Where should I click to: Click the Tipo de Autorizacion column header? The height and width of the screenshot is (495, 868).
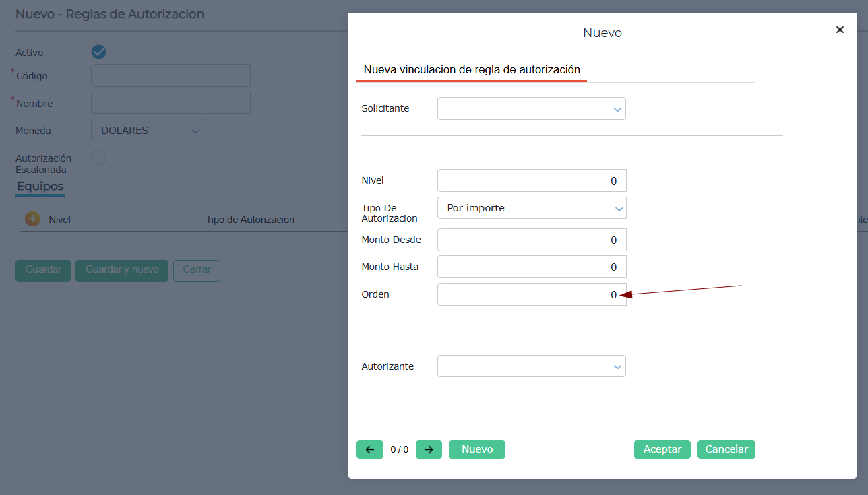click(250, 220)
